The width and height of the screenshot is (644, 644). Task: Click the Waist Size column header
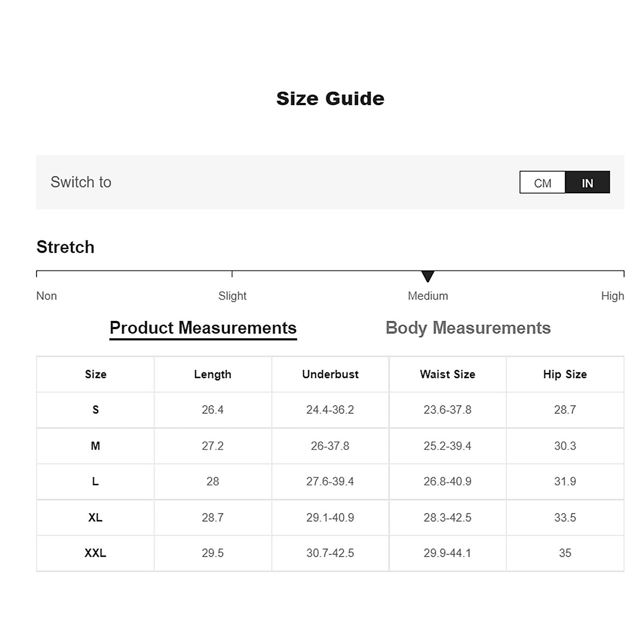point(448,375)
